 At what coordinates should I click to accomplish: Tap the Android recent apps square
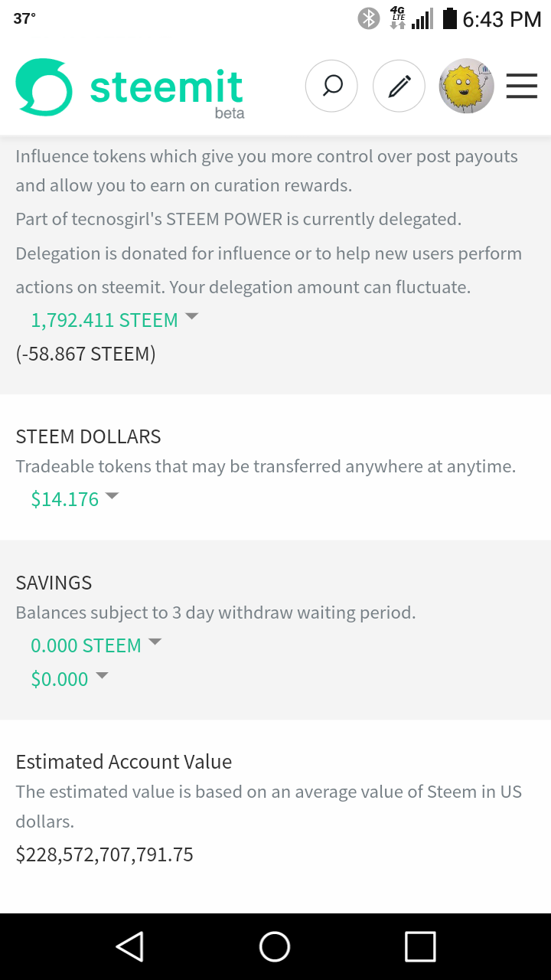(x=420, y=946)
